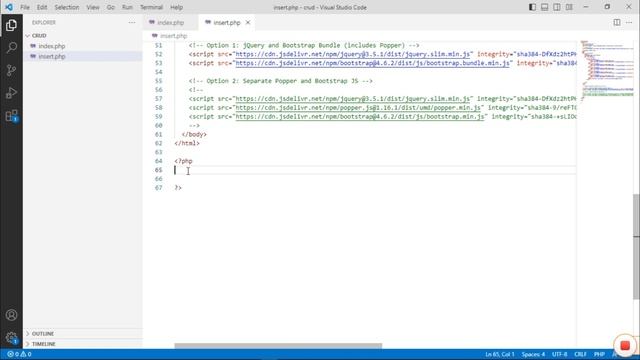Click the VS Code logo icon
Screen dimensions: 640x360
click(x=9, y=7)
